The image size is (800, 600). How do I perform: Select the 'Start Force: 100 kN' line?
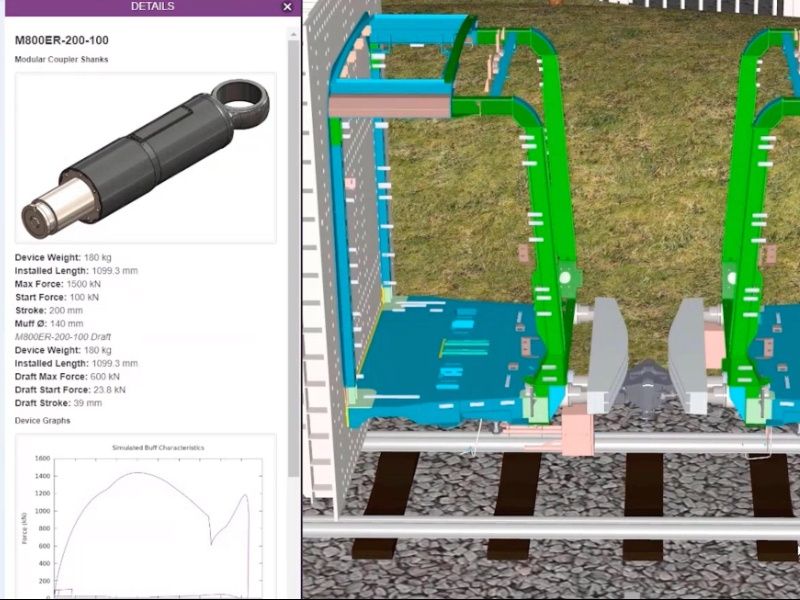pos(57,297)
